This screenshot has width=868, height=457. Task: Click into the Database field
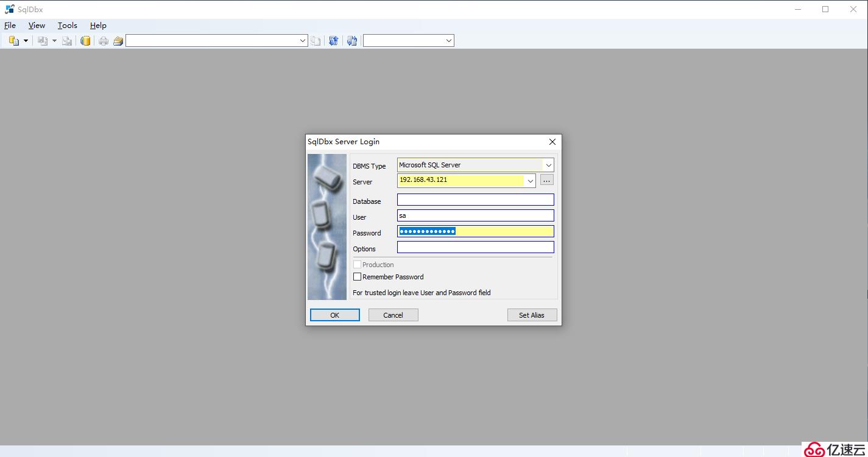476,200
